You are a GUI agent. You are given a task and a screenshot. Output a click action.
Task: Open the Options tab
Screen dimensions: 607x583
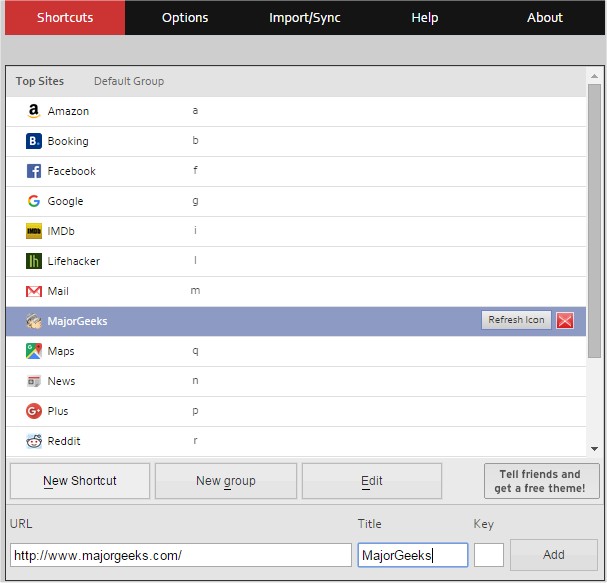pyautogui.click(x=185, y=17)
